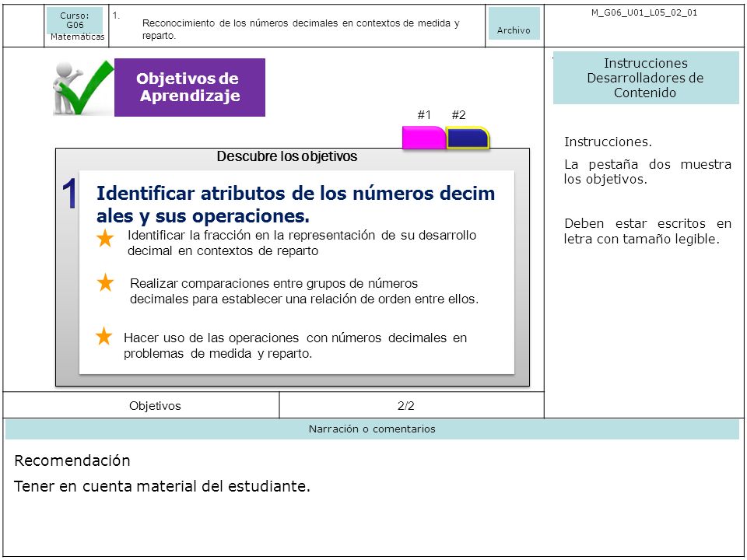The width and height of the screenshot is (747, 560).
Task: Select the magenta tab #1
Action: [424, 138]
